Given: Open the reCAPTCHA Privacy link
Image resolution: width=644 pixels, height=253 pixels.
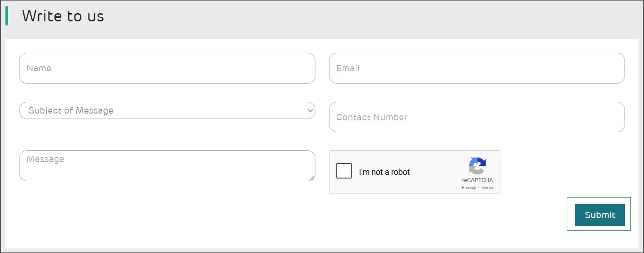Looking at the screenshot, I should [469, 188].
